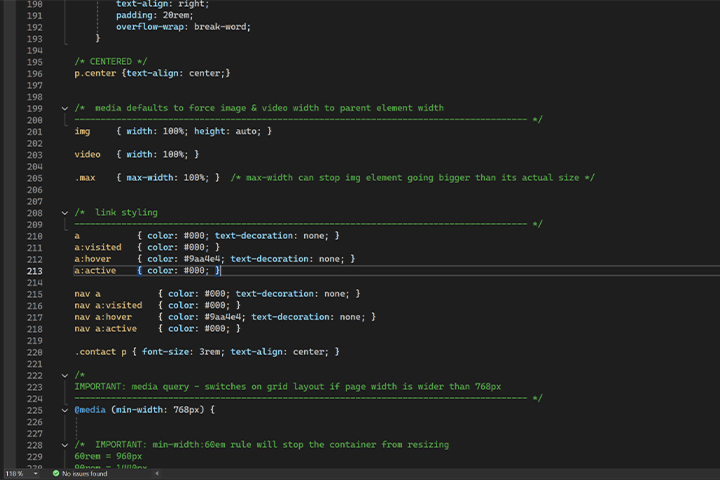Image resolution: width=720 pixels, height=480 pixels.
Task: Click the '.contact p' selector on line 220
Action: (100, 352)
